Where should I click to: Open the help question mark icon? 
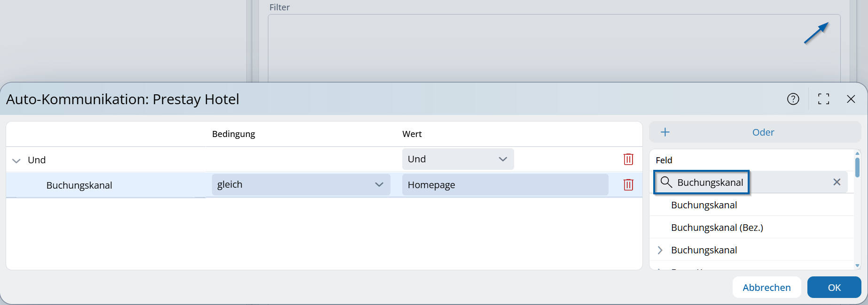793,99
